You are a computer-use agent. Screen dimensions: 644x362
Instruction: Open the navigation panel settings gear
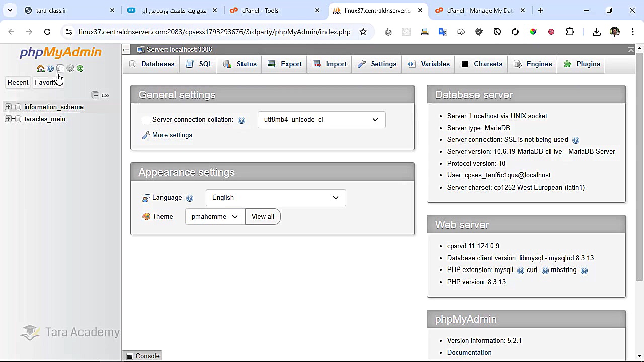coord(70,69)
